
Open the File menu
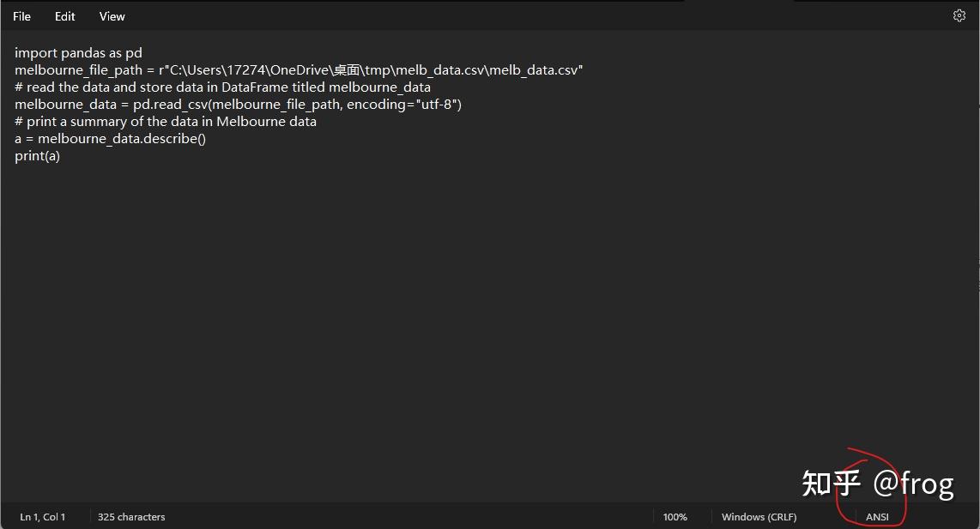21,15
